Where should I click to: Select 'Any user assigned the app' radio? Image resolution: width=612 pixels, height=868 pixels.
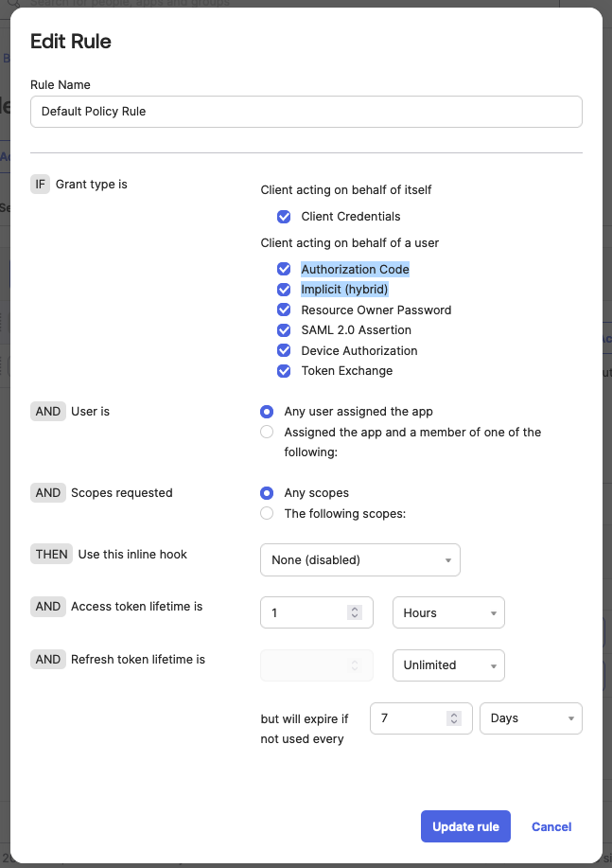[267, 412]
